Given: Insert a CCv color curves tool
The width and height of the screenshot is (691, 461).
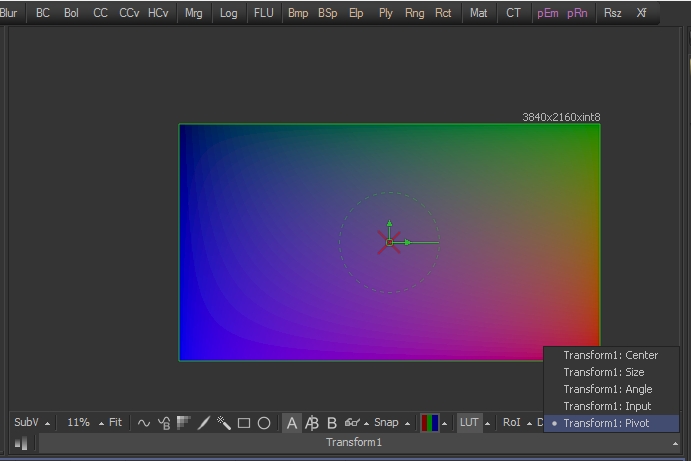Looking at the screenshot, I should 129,13.
